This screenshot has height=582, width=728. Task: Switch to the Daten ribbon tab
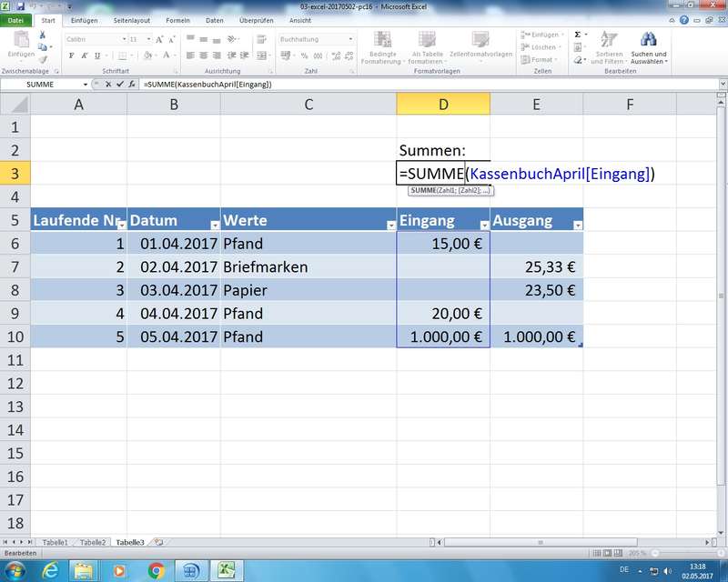pyautogui.click(x=215, y=20)
